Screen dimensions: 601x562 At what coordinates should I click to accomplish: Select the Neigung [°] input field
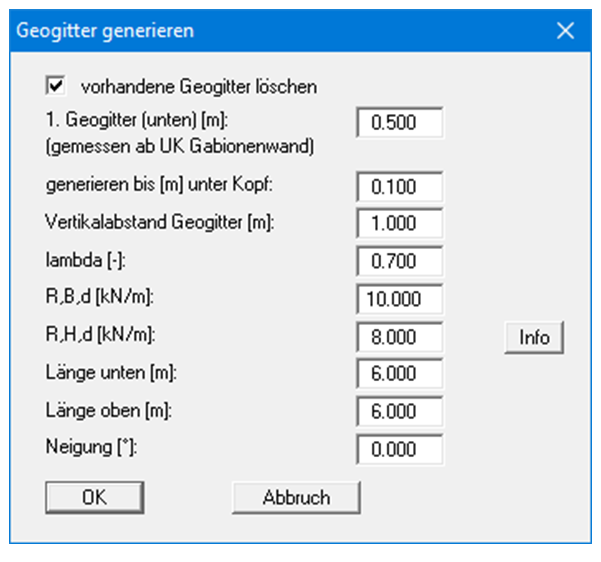(x=399, y=449)
